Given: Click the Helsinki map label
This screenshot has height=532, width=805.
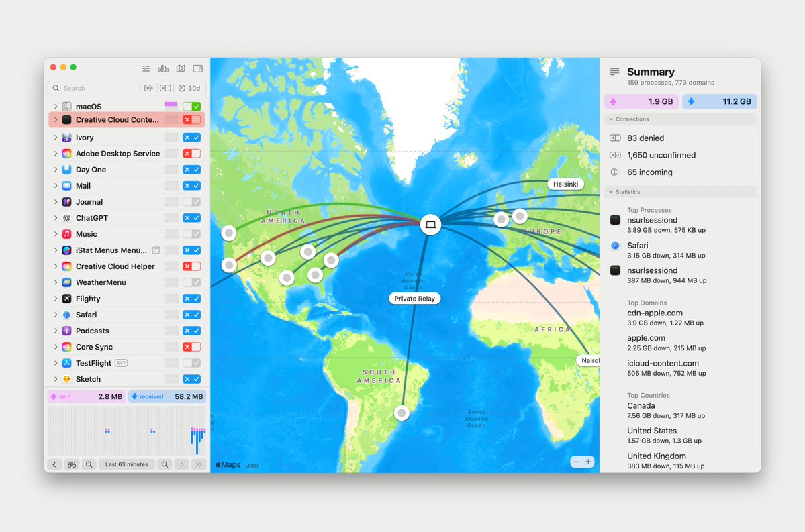Looking at the screenshot, I should [565, 184].
